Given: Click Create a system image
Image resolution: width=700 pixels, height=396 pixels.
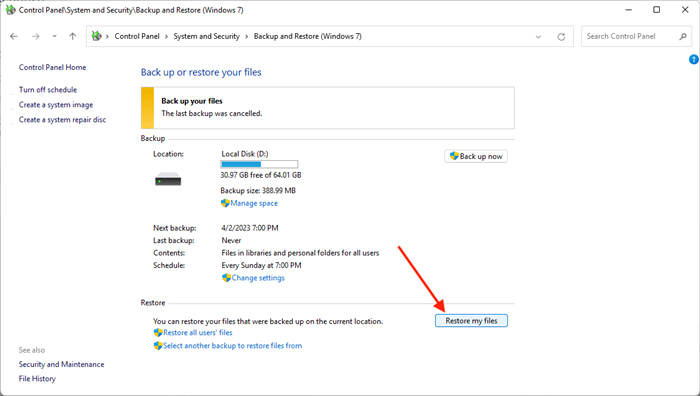Looking at the screenshot, I should pos(56,105).
